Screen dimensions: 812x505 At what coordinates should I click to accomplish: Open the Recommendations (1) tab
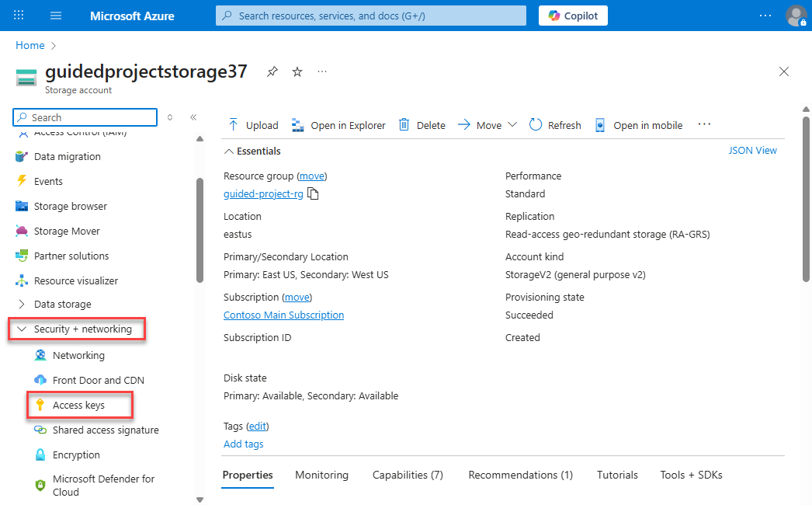pos(520,475)
